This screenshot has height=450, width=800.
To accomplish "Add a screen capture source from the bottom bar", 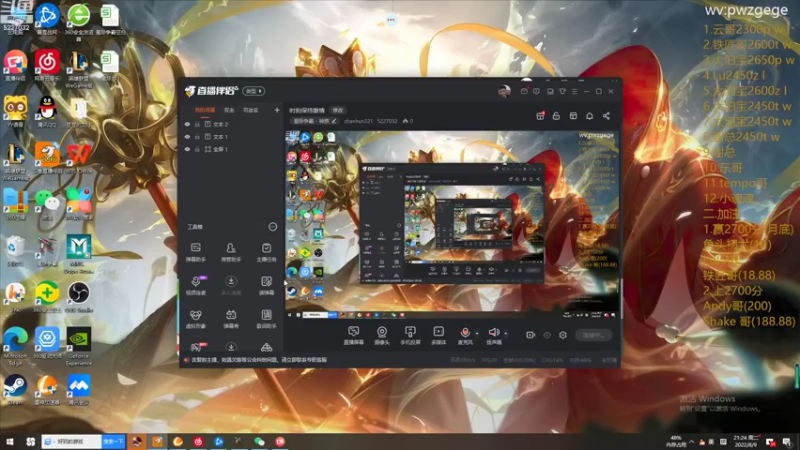I will (x=354, y=336).
